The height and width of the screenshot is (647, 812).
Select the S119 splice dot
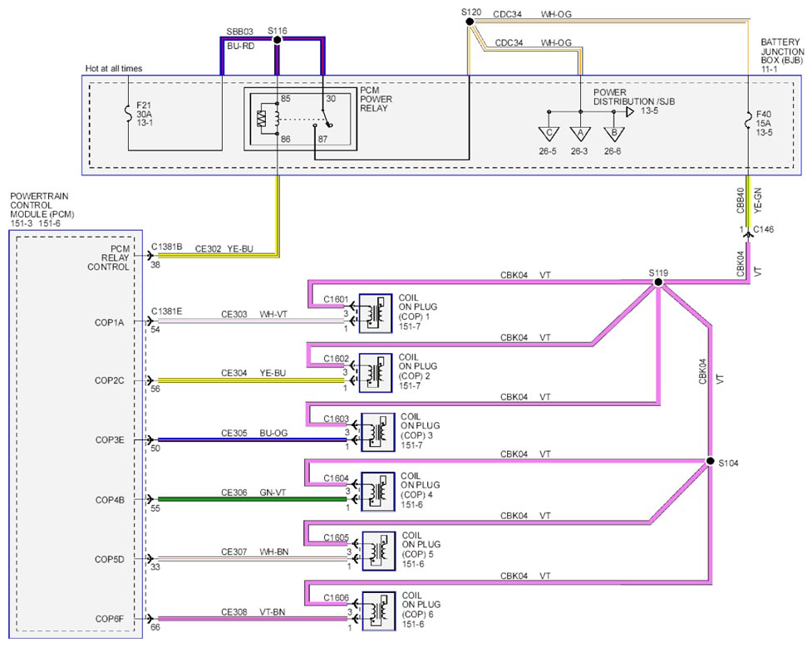click(x=657, y=282)
